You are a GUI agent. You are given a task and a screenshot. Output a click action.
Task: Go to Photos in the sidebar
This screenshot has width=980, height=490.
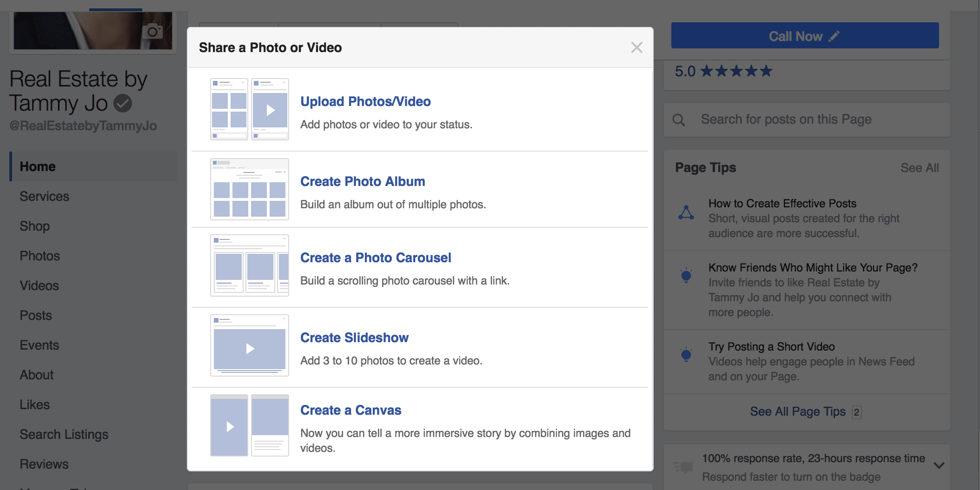[40, 256]
